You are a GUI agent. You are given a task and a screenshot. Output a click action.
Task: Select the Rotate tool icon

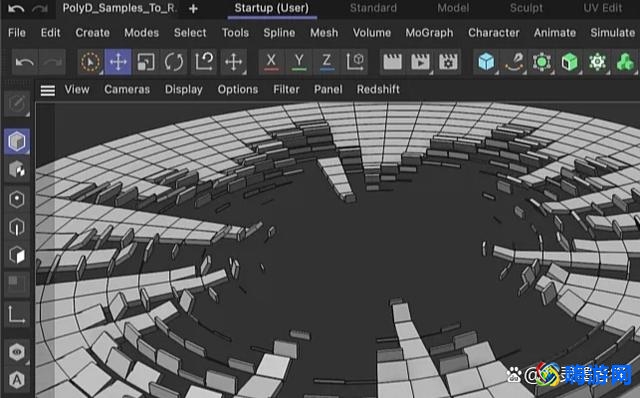point(174,62)
